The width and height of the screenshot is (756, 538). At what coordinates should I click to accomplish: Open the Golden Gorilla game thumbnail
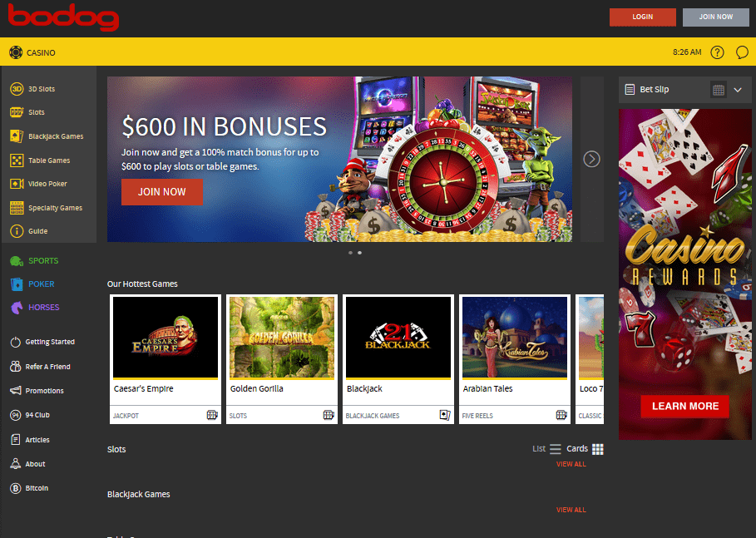click(x=282, y=338)
